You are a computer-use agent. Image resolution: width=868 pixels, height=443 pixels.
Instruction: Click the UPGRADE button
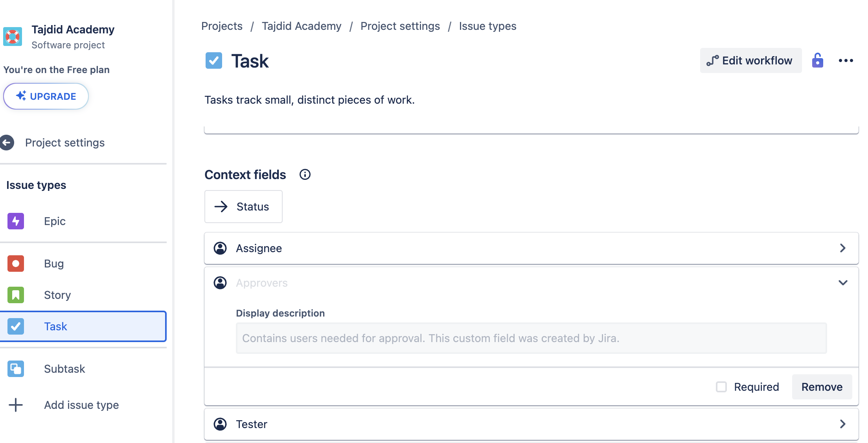(x=46, y=96)
